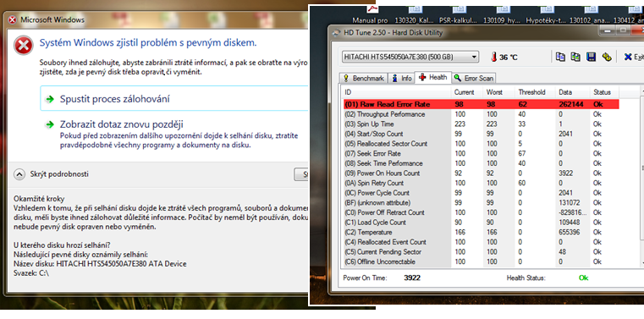The image size is (644, 319).
Task: Switch to the Benchmark tab
Action: tap(364, 78)
